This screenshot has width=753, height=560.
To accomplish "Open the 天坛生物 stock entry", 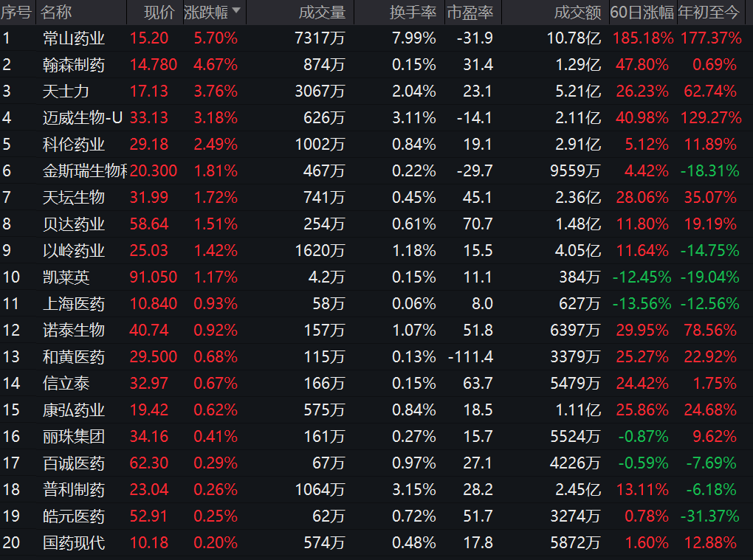I will (74, 197).
